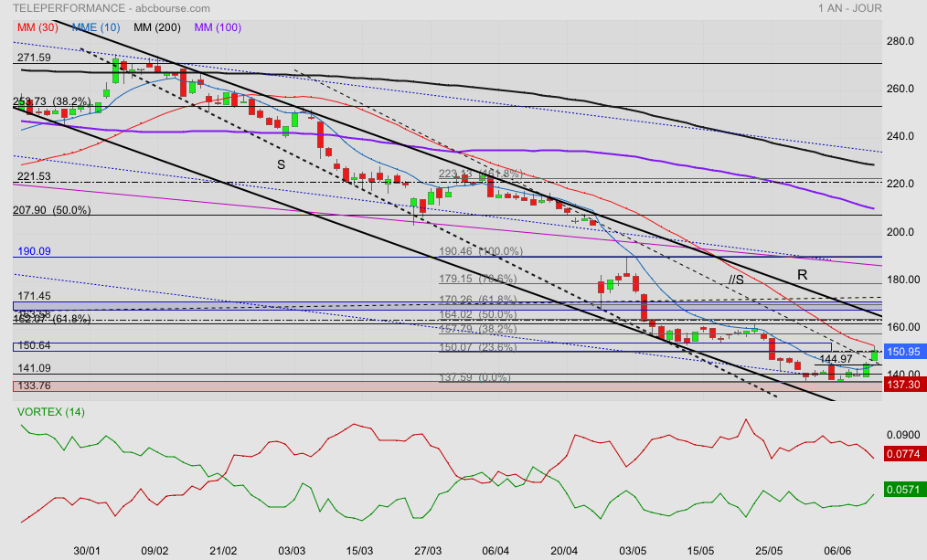Click the 15/05 date axis label
Image resolution: width=927 pixels, height=560 pixels.
(700, 551)
